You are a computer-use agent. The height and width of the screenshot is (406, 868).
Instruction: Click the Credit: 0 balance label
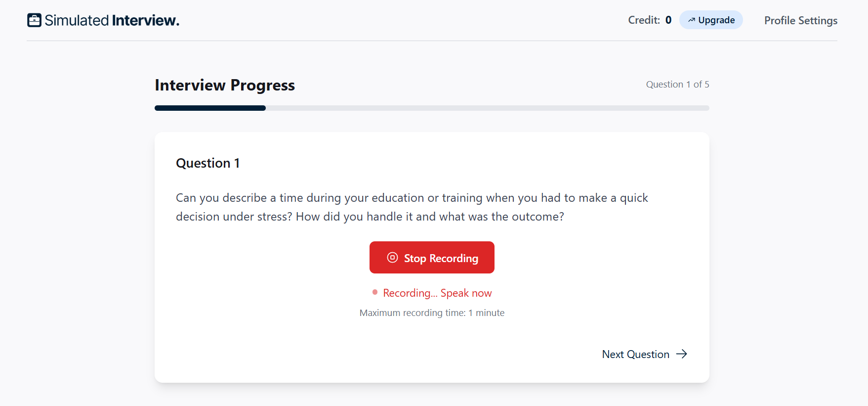650,20
